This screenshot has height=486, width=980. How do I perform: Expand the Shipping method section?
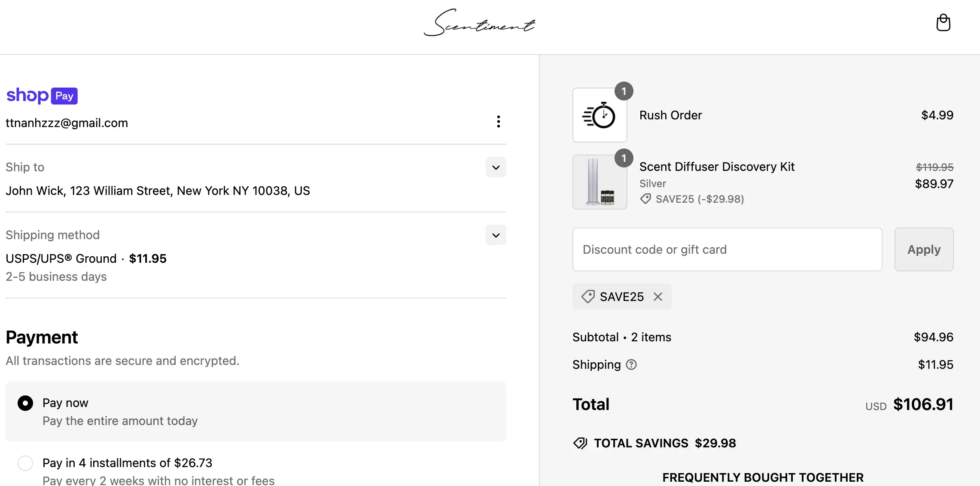496,235
